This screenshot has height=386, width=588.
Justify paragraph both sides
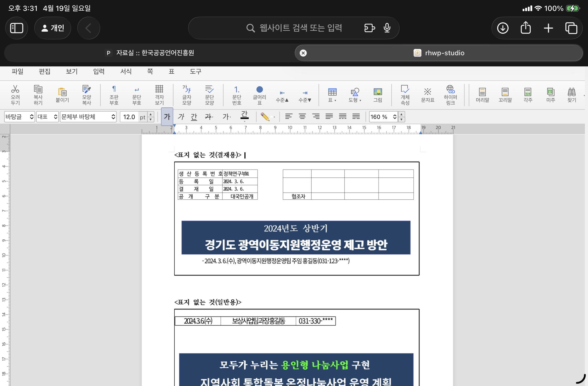tap(329, 116)
